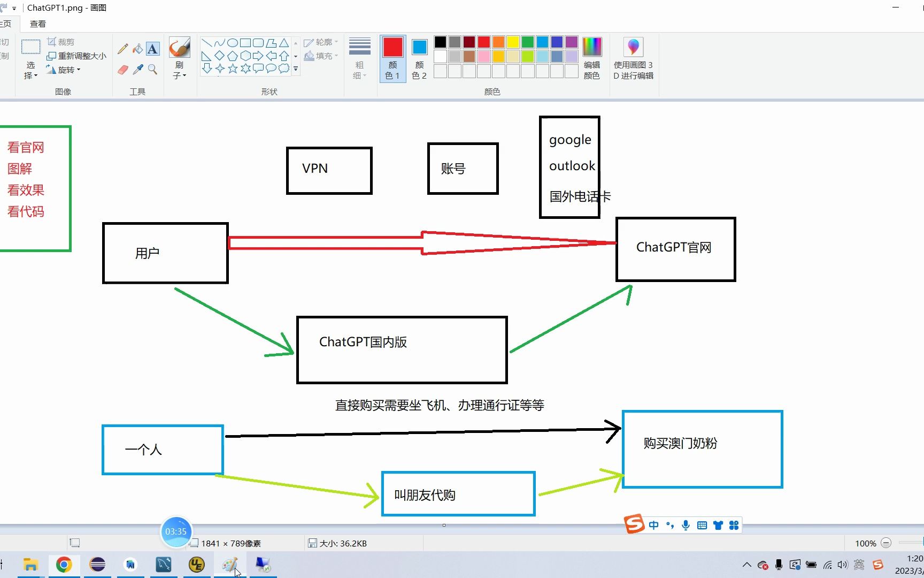
Task: Open Eclipse from the taskbar
Action: pos(97,565)
